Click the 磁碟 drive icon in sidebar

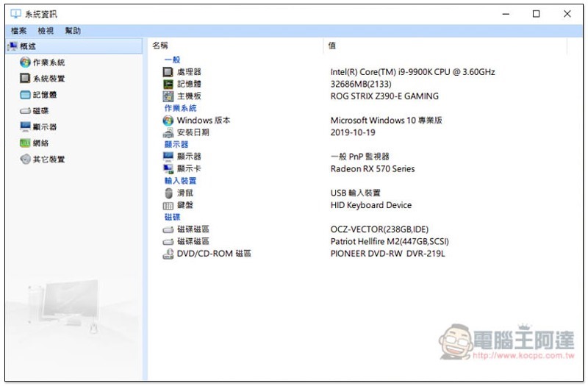25,111
